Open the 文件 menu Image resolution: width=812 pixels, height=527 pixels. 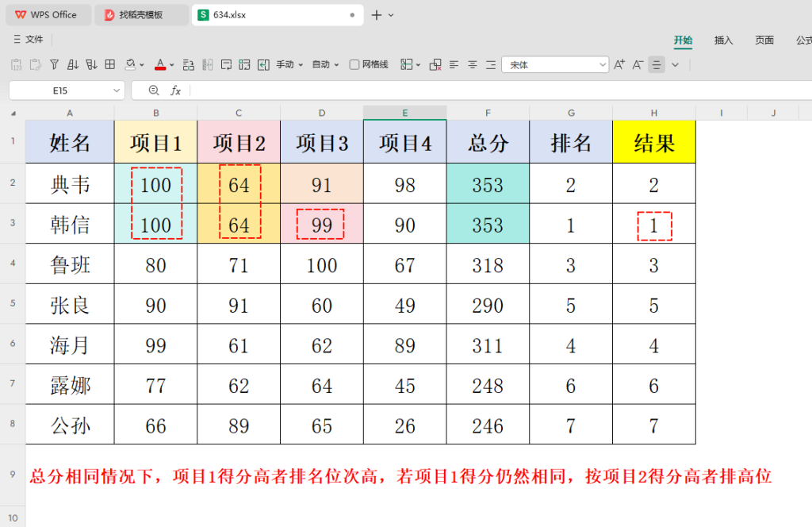tap(29, 40)
